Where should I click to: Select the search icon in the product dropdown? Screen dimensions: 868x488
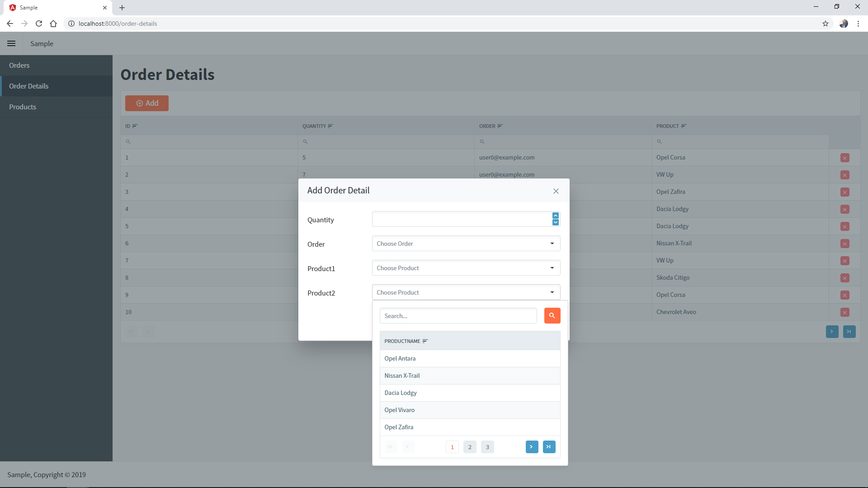coord(552,315)
